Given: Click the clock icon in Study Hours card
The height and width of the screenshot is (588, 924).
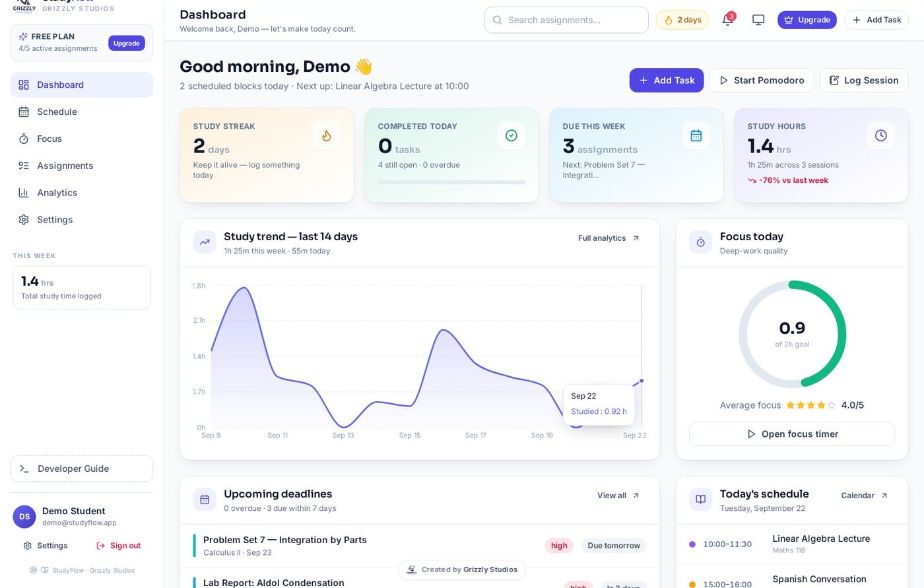Looking at the screenshot, I should [x=880, y=135].
